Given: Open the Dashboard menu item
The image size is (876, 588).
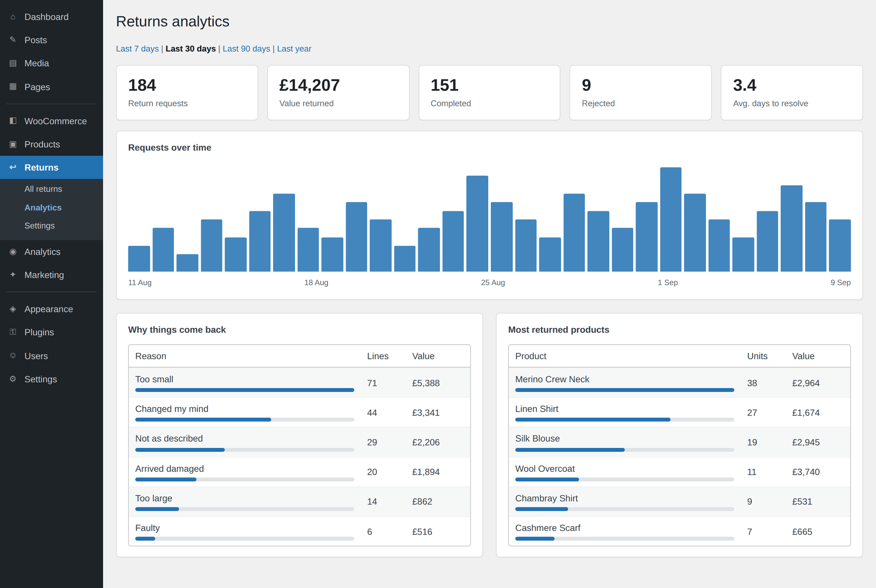Looking at the screenshot, I should pos(52,17).
